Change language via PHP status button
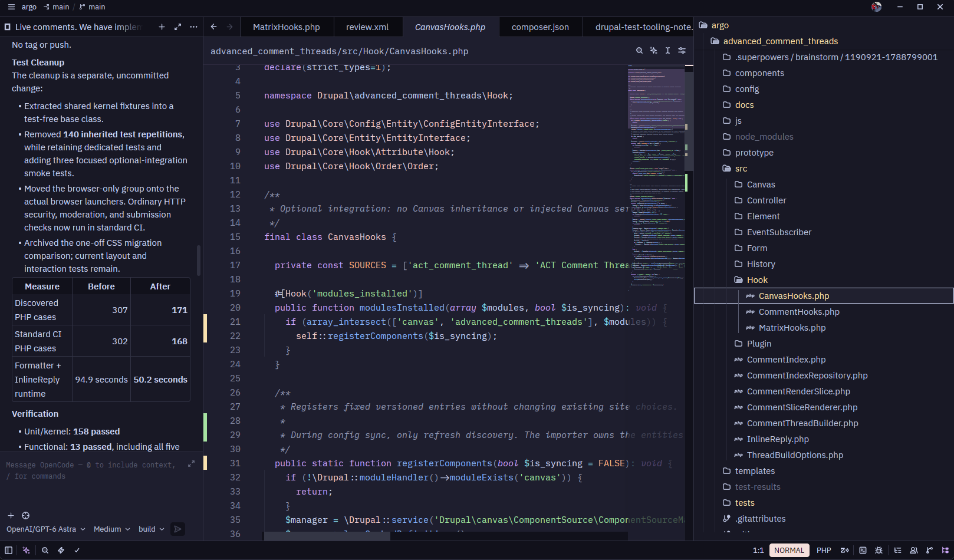The height and width of the screenshot is (560, 954). point(824,551)
